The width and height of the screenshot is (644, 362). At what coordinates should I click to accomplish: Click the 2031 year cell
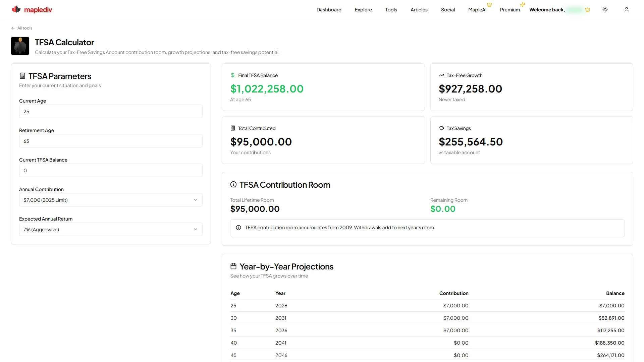281,318
